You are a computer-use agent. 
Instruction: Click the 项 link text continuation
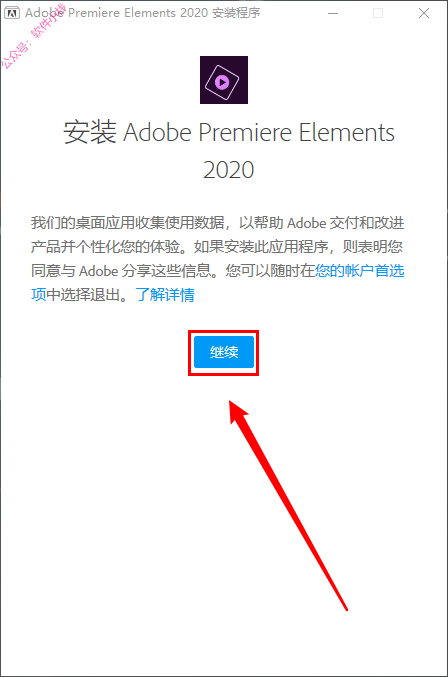pyautogui.click(x=38, y=295)
